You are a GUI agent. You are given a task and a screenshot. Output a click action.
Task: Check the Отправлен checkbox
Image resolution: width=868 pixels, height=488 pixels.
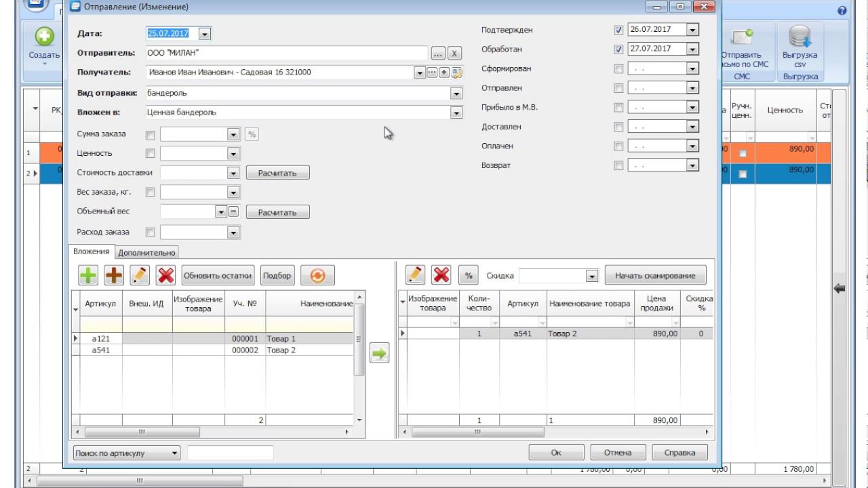click(618, 88)
